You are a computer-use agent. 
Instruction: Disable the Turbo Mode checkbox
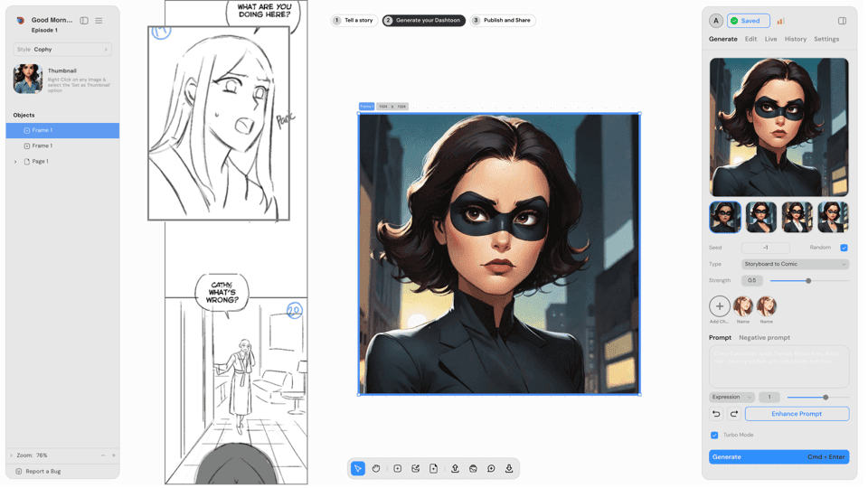point(714,435)
